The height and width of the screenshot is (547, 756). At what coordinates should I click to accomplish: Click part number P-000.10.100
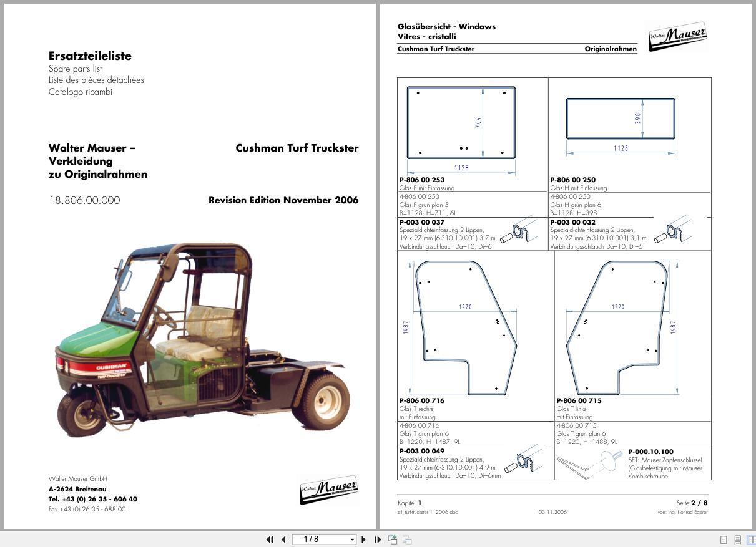(x=651, y=452)
